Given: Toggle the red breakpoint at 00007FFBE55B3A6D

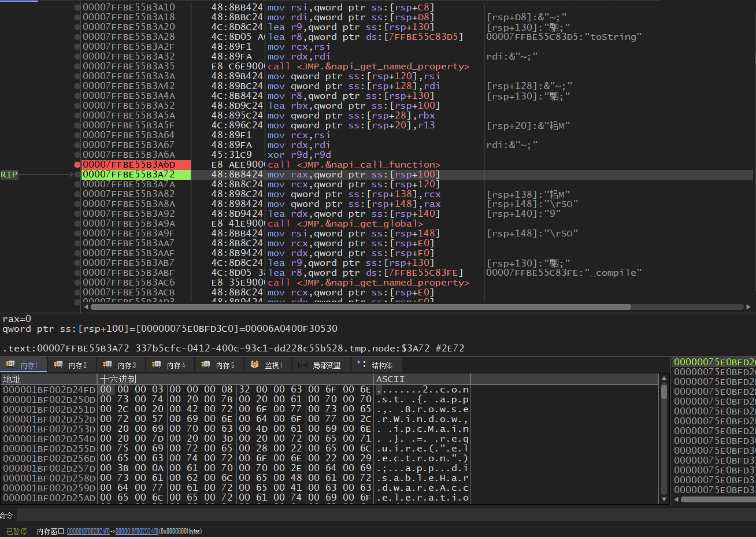Looking at the screenshot, I should pos(77,165).
